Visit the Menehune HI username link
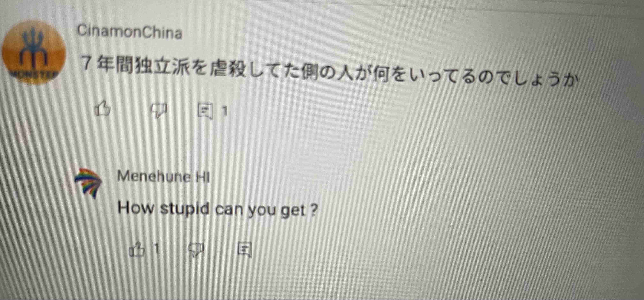Viewport: 644px width, 300px height. pyautogui.click(x=163, y=177)
